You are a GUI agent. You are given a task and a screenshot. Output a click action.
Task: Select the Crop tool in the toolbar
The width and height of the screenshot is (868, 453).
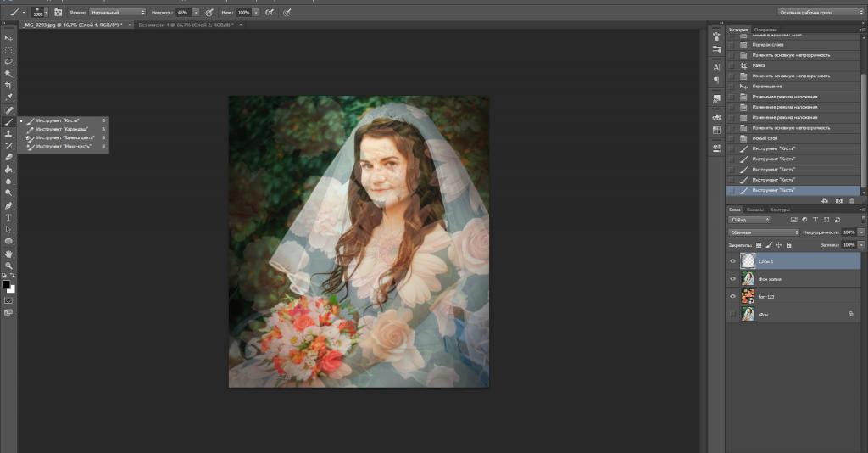(x=8, y=86)
